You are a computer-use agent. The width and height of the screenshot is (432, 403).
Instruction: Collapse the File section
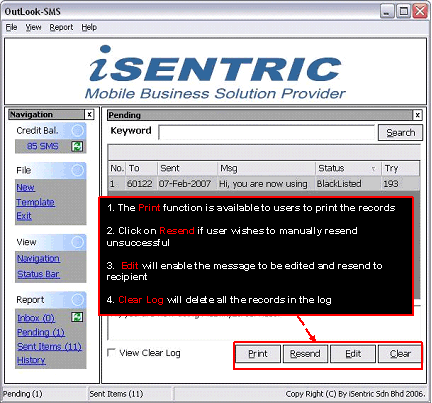tap(77, 170)
